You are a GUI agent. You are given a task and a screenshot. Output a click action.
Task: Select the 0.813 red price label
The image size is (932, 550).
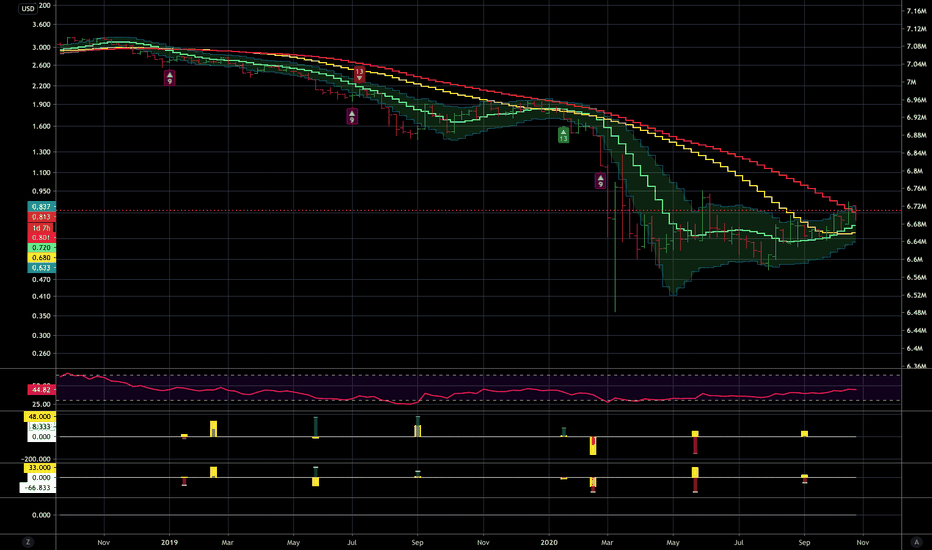click(42, 217)
